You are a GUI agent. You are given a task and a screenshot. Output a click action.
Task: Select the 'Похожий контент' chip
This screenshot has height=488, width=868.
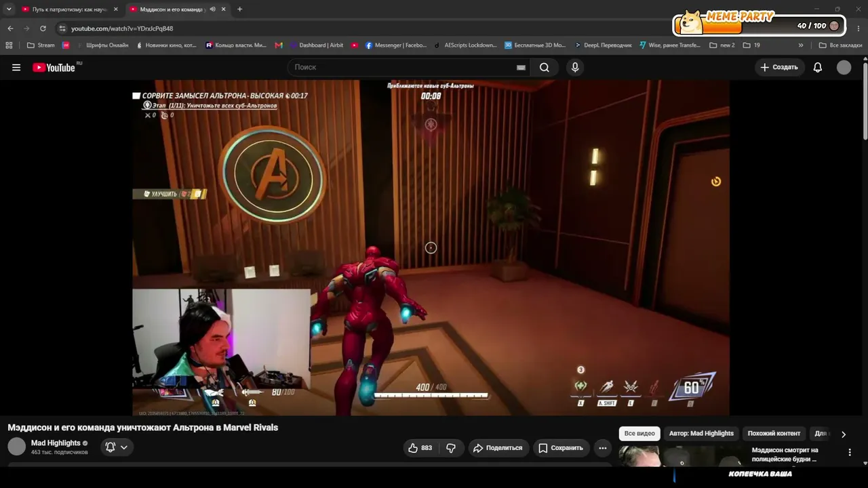point(774,434)
